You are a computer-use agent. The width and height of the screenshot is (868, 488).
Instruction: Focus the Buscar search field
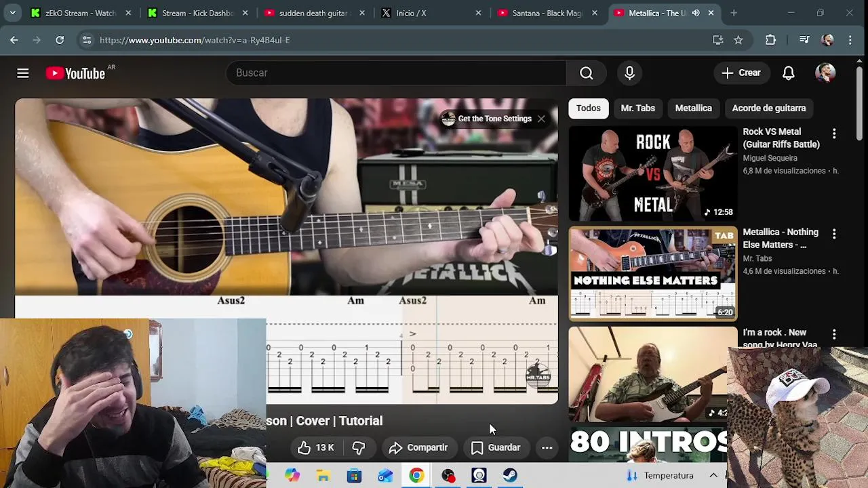pyautogui.click(x=396, y=73)
